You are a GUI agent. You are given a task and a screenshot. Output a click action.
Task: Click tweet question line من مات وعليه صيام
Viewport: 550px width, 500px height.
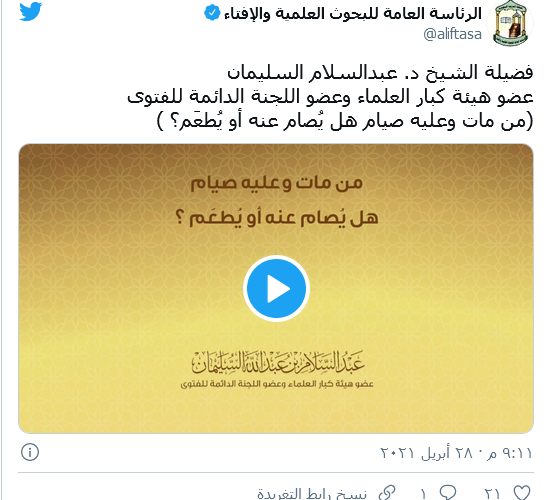(345, 120)
